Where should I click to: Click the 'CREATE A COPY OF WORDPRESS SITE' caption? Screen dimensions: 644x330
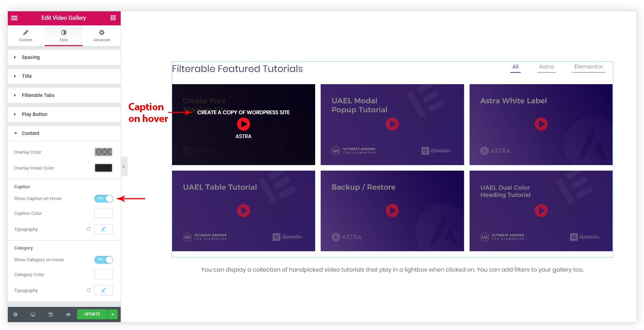coord(244,112)
